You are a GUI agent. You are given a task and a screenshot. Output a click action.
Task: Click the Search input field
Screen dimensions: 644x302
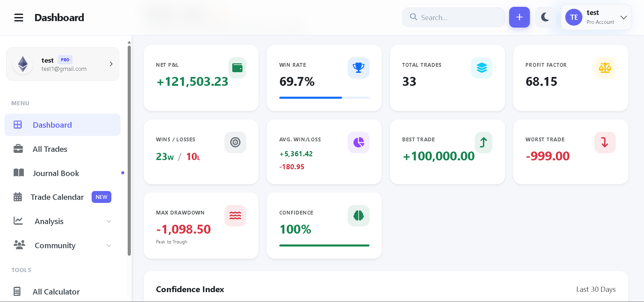454,17
